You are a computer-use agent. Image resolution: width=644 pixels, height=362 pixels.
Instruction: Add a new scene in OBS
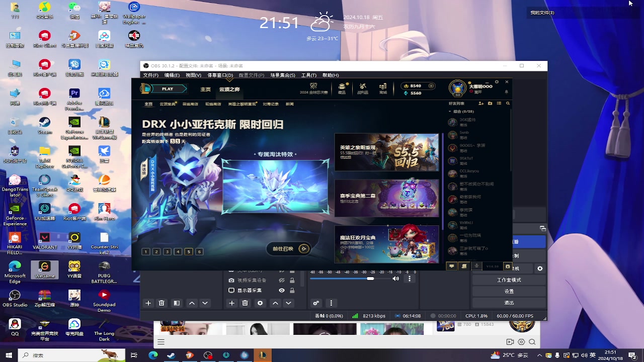click(148, 303)
